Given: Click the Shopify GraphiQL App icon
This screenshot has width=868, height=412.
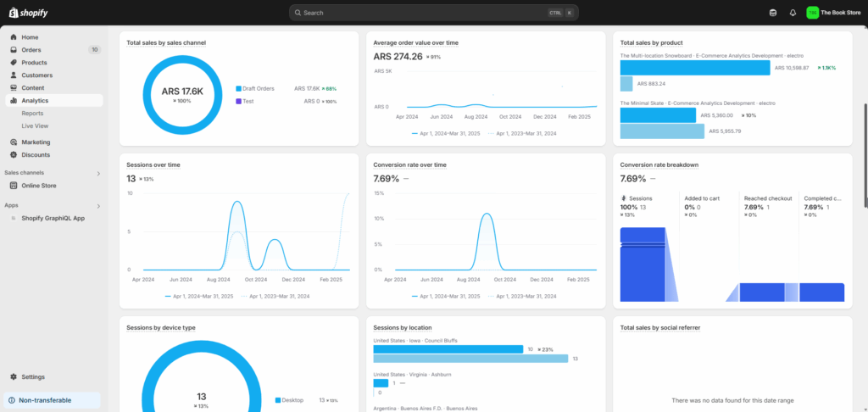Looking at the screenshot, I should (14, 218).
